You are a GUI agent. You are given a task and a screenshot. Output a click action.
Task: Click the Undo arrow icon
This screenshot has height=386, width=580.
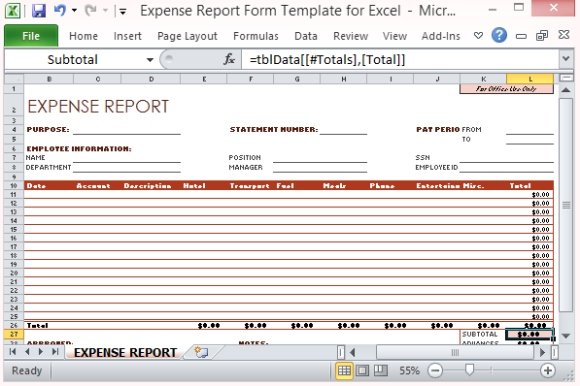point(60,10)
